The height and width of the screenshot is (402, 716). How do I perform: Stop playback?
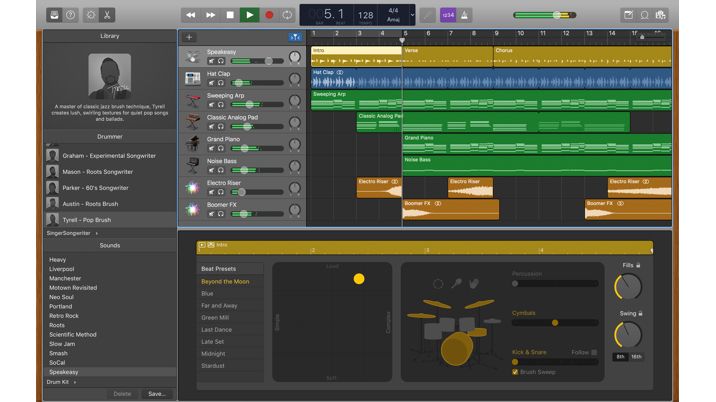coord(230,15)
